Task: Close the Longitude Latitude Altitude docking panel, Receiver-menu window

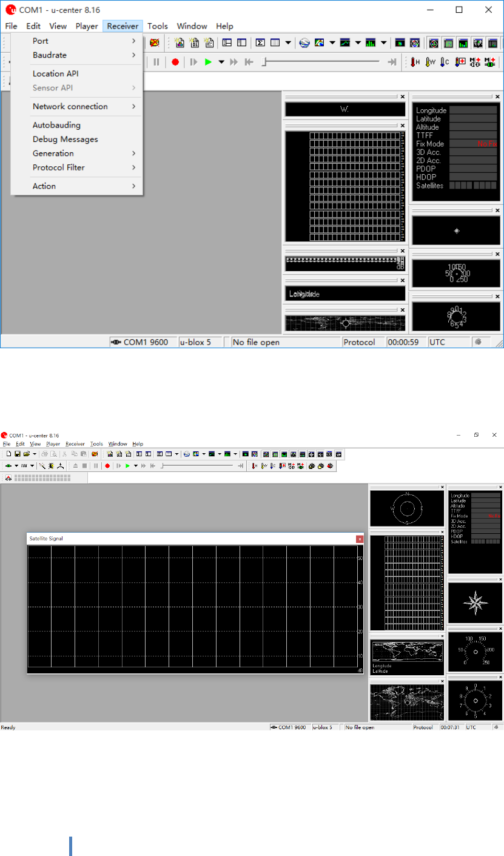Action: pyautogui.click(x=497, y=97)
